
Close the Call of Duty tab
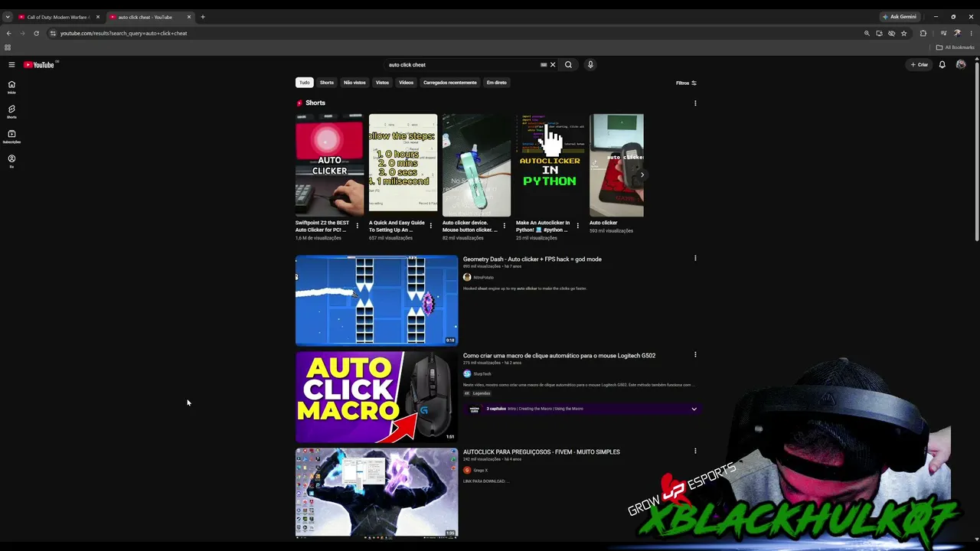97,17
